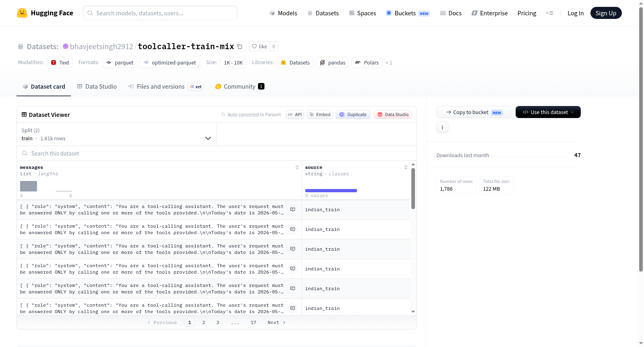Click the Datasets library tag
The height and width of the screenshot is (347, 644).
295,62
